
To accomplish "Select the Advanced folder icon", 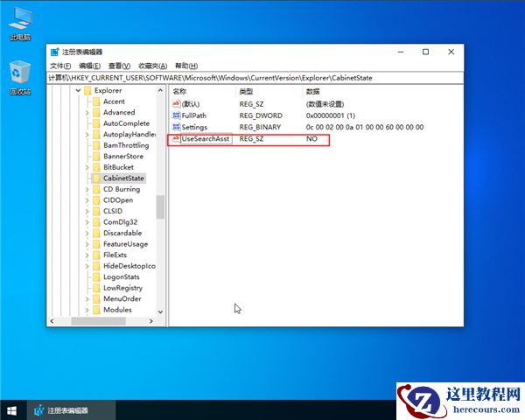I will [96, 113].
